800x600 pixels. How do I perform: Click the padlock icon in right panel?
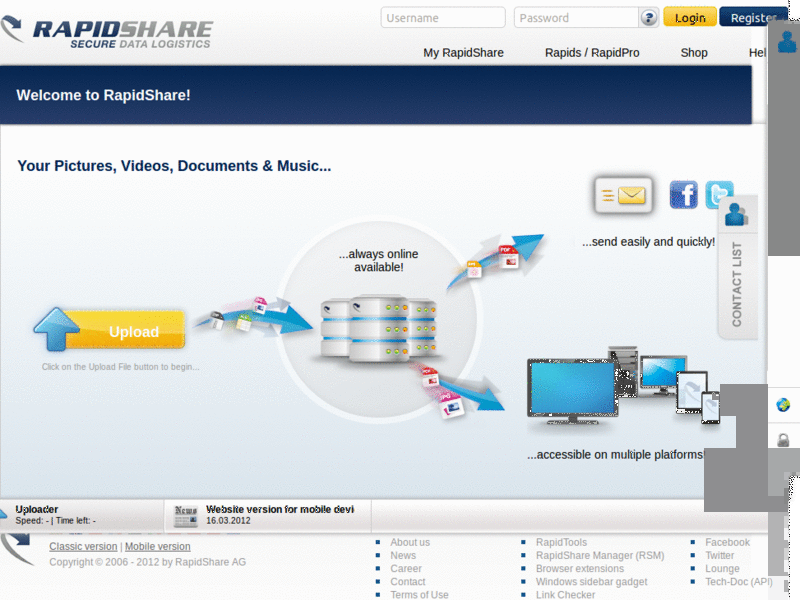point(783,439)
